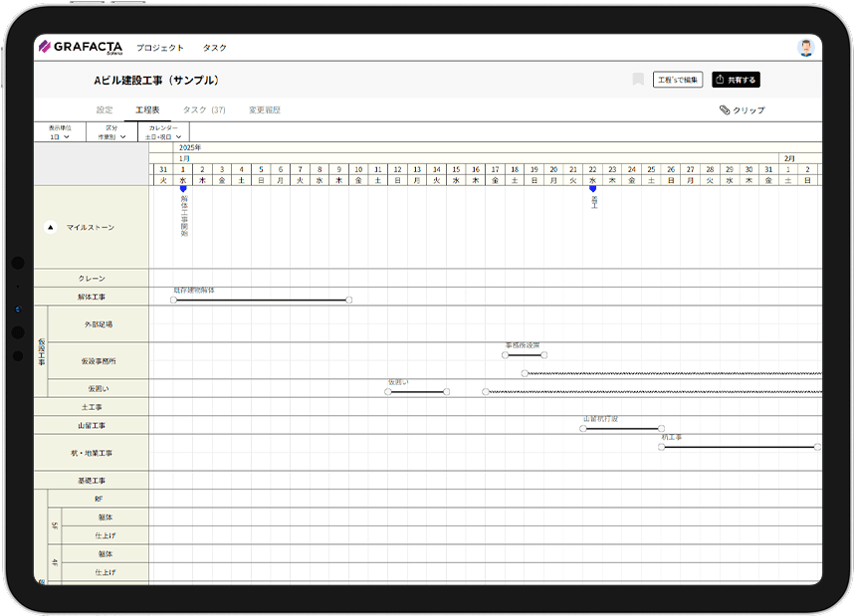854x616 pixels.
Task: Click the start handle of 杭工事 bar
Action: [x=662, y=447]
